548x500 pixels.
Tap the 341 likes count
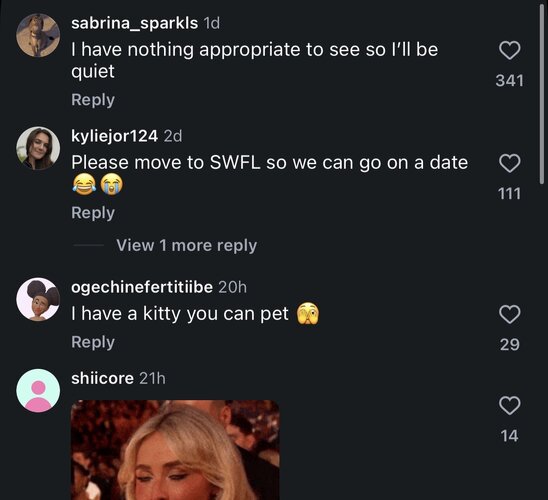(510, 81)
